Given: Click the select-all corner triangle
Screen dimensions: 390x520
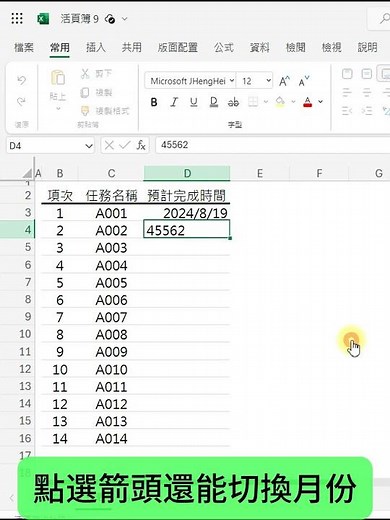Looking at the screenshot, I should point(28,173).
